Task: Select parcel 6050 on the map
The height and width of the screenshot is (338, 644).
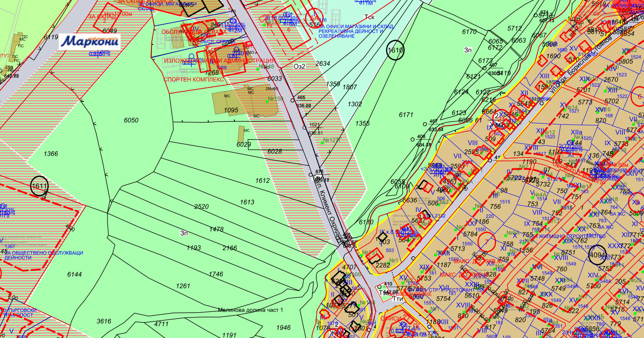Action: click(x=131, y=120)
